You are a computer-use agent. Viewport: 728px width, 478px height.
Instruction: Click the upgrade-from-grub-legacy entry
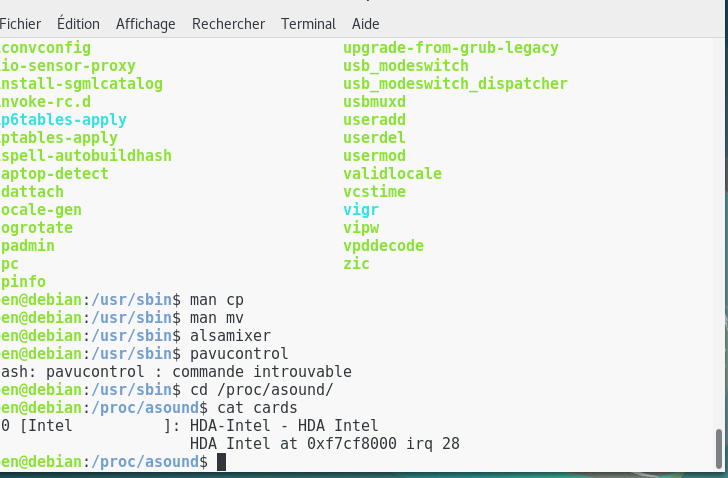(x=451, y=48)
